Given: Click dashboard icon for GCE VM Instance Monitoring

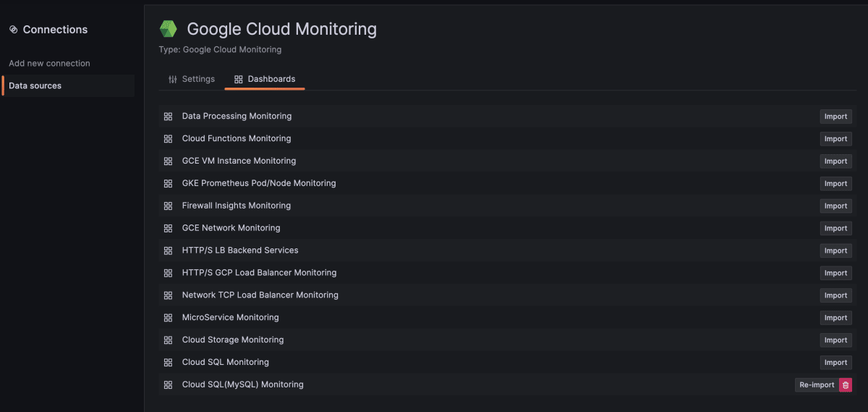Looking at the screenshot, I should tap(168, 161).
